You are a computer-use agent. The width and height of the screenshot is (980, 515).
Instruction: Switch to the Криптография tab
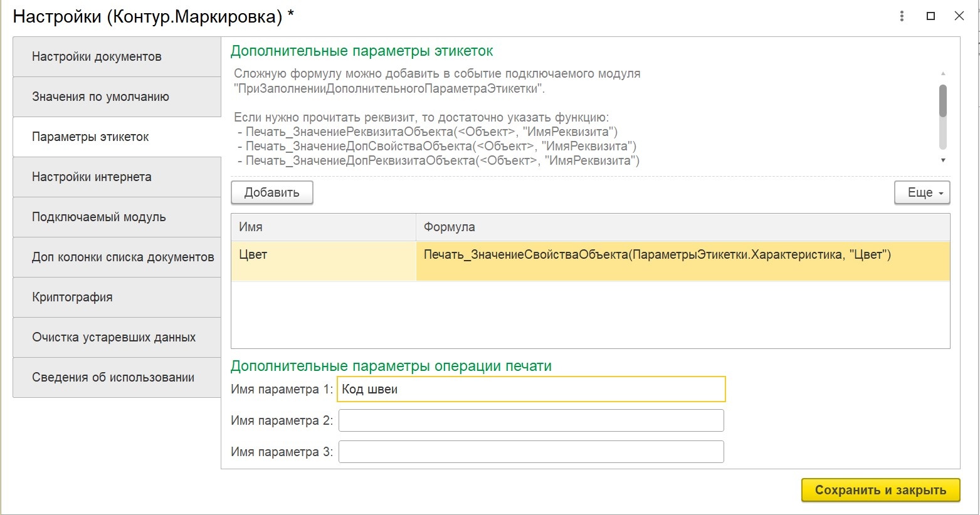coord(117,298)
